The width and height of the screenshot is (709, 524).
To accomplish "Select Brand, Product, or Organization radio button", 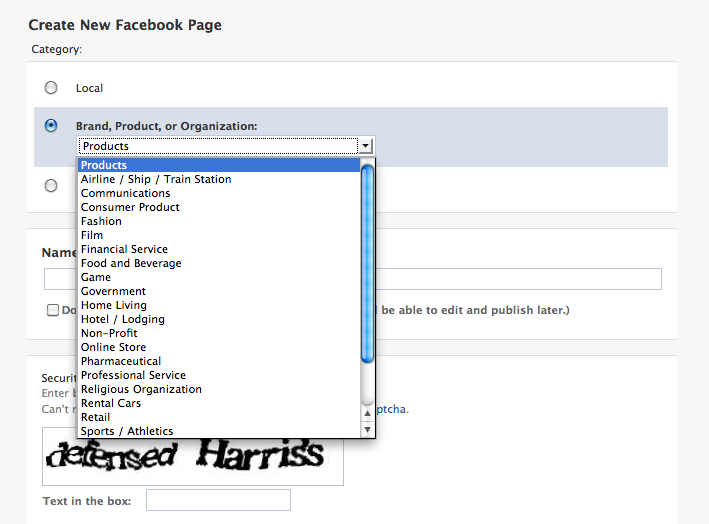I will (x=51, y=125).
